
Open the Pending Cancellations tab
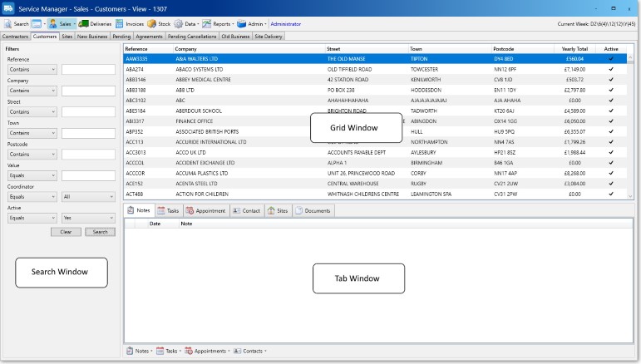pos(192,37)
